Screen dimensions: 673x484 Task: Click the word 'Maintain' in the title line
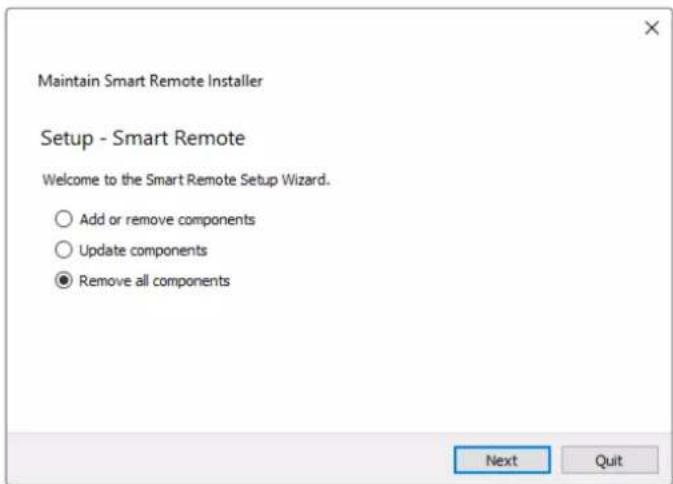point(69,81)
